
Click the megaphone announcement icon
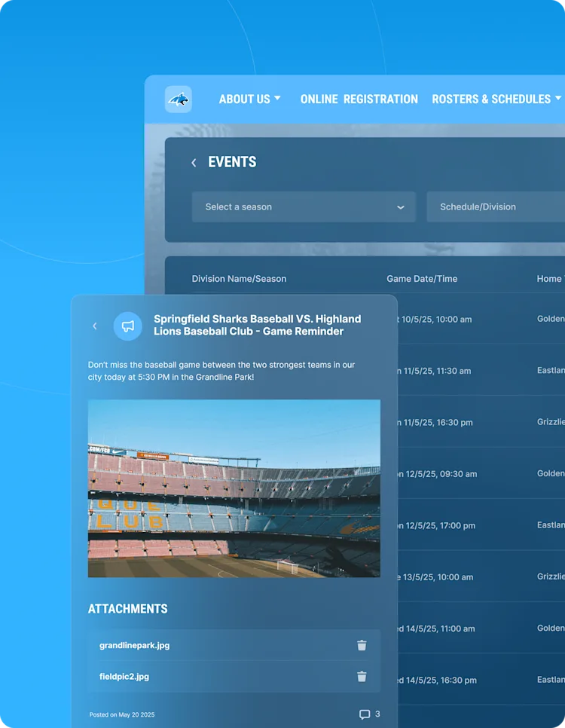[127, 326]
